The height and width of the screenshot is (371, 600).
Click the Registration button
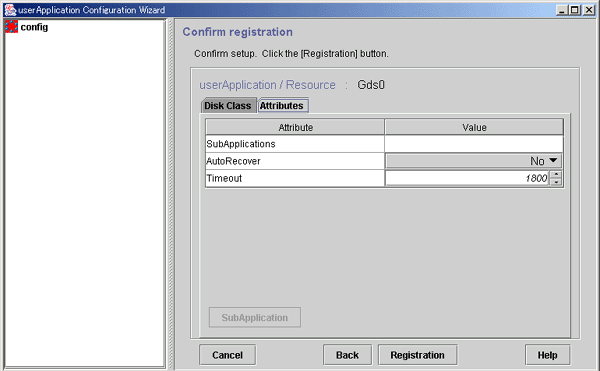tap(417, 355)
